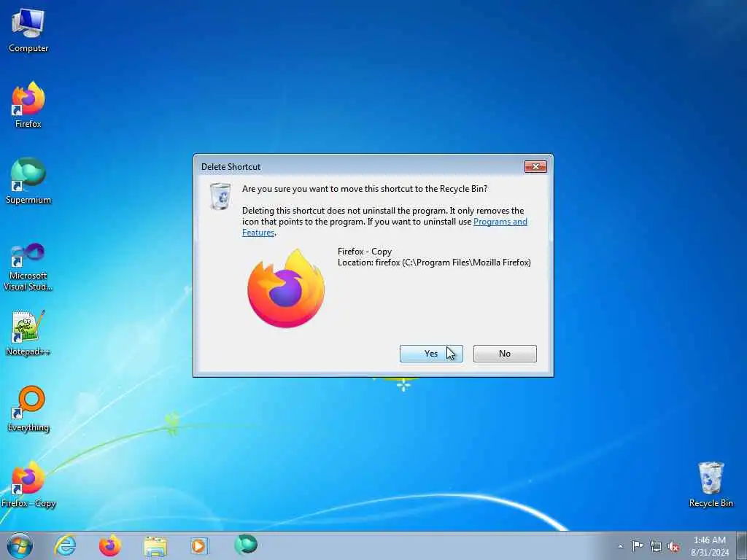747x560 pixels.
Task: Open the clock showing 1:46 AM
Action: point(709,545)
